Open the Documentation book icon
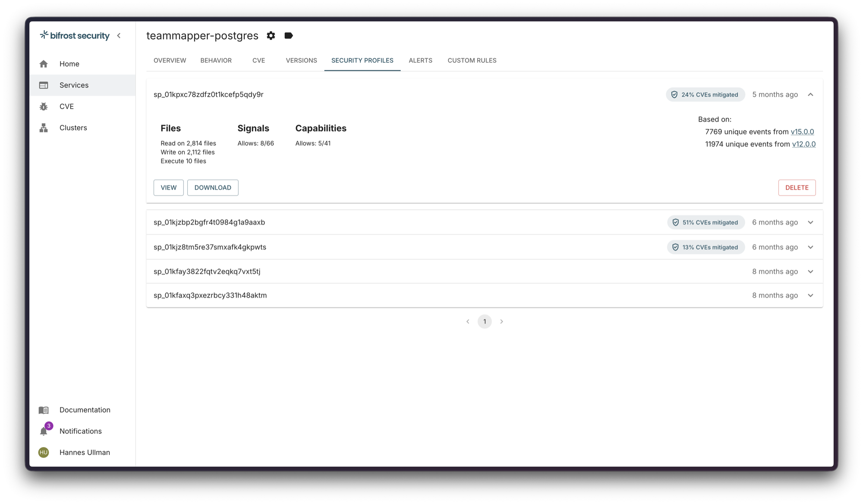Image resolution: width=863 pixels, height=504 pixels. [x=44, y=410]
